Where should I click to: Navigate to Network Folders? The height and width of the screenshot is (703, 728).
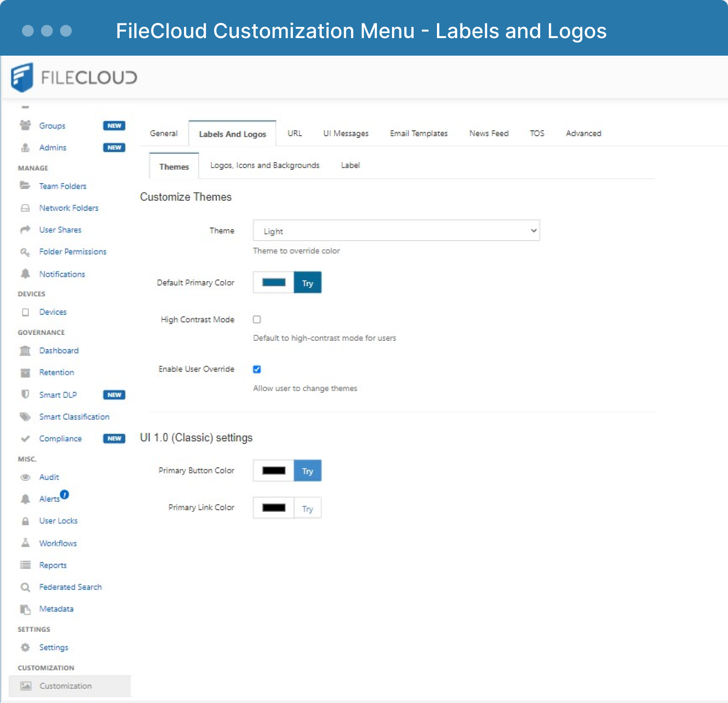point(69,208)
